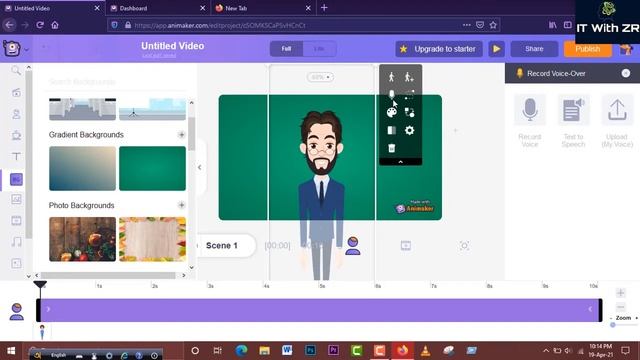Select the Full mode toggle

point(286,49)
